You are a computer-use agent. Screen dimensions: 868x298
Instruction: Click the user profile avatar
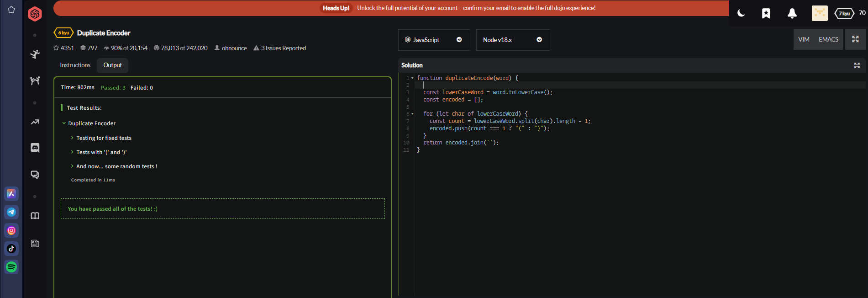click(819, 13)
